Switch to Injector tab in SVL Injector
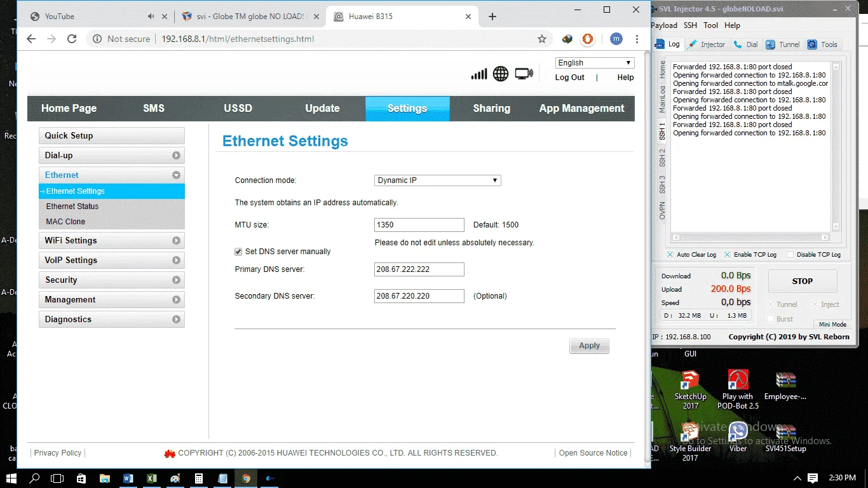 click(707, 44)
